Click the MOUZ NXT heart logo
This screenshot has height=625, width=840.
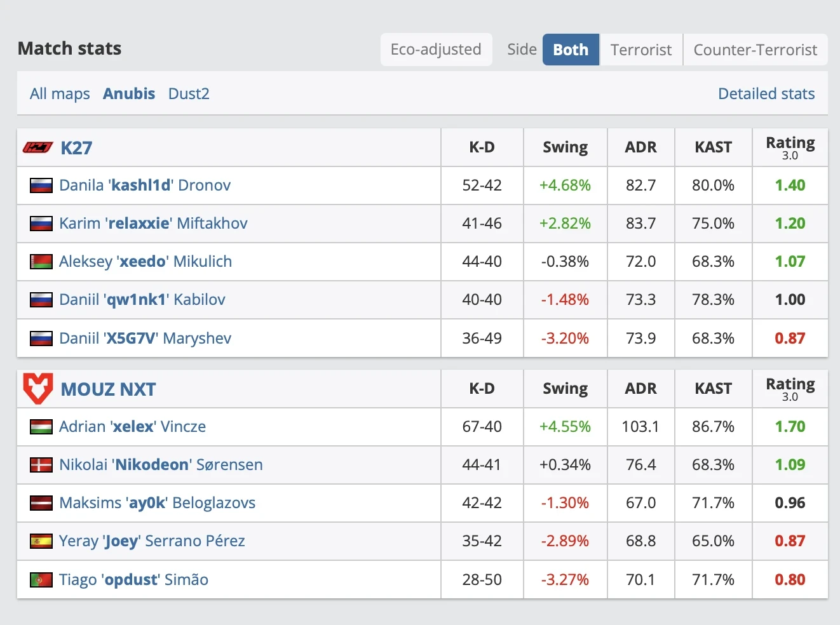tap(38, 389)
